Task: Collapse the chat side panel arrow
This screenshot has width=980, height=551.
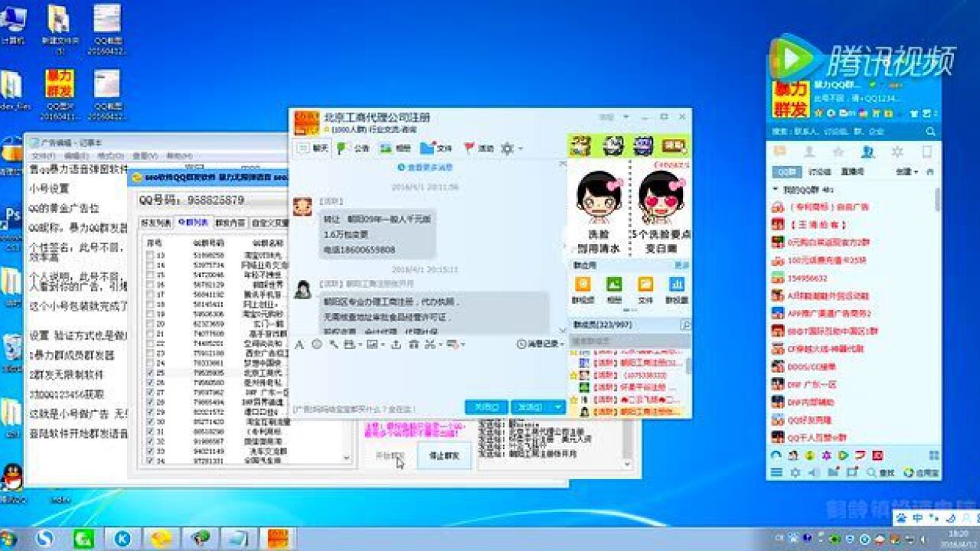Action: [x=563, y=246]
